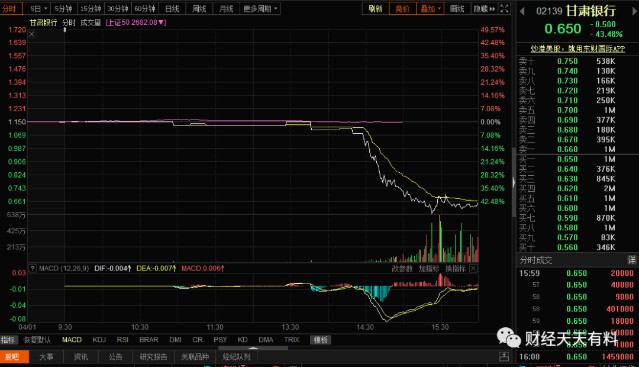
Task: Go to the previous stock with left arrow
Action: pos(522,11)
